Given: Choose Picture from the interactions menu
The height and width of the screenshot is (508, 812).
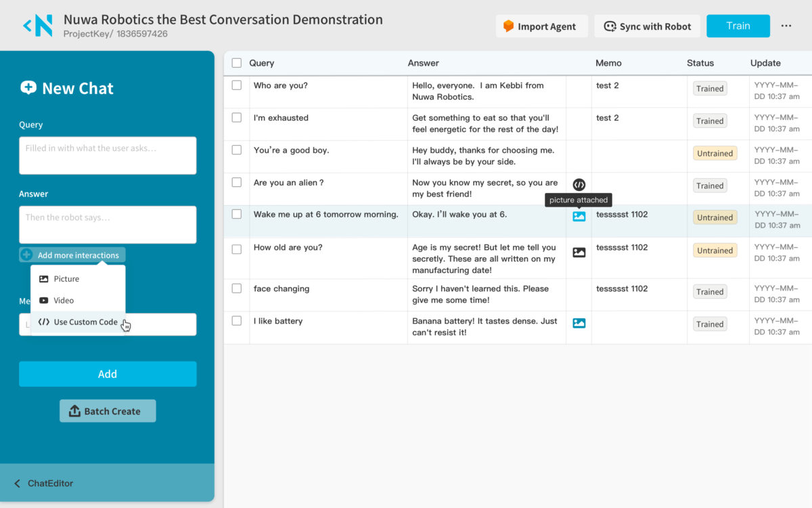Looking at the screenshot, I should point(66,279).
